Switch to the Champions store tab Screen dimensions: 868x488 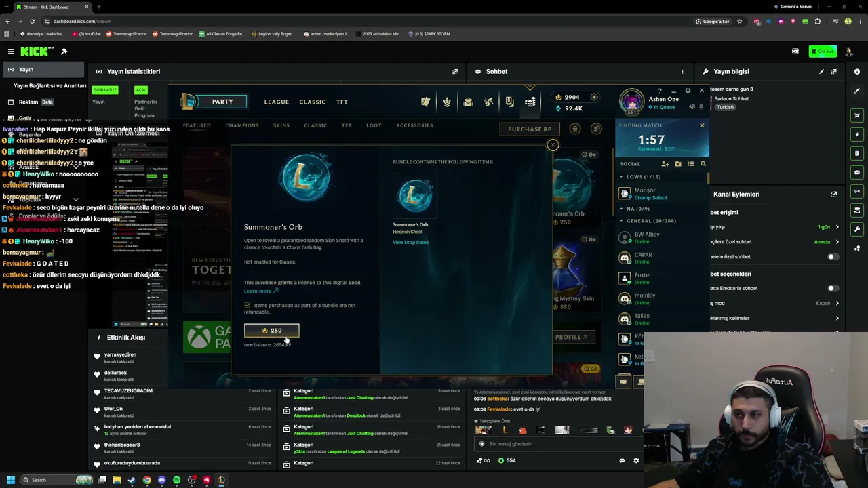click(242, 125)
